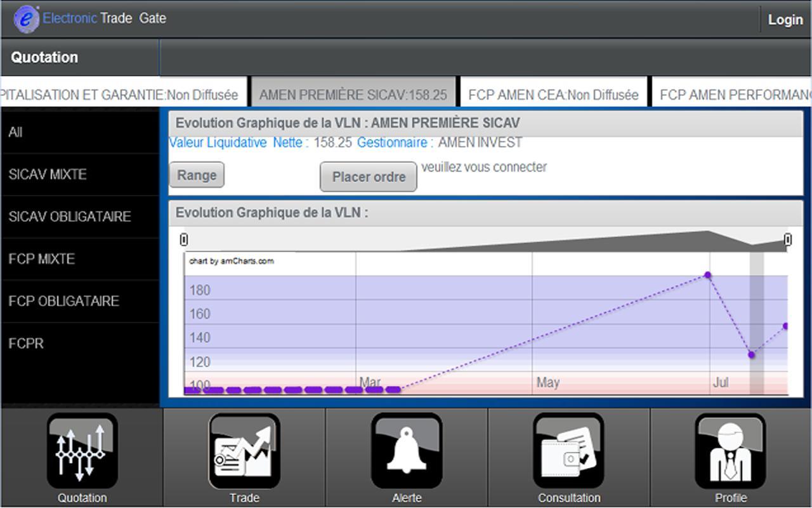This screenshot has height=508, width=812.
Task: Click the chart range scrollbar track
Action: pos(486,240)
